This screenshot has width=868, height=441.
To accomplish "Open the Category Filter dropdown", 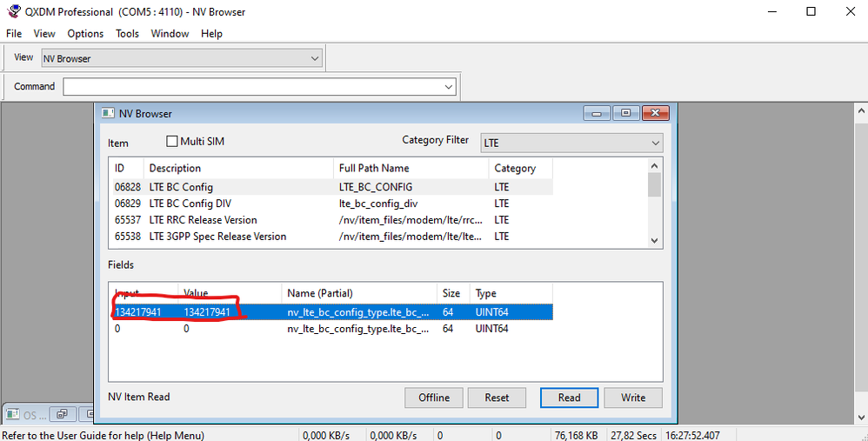I will coord(655,143).
